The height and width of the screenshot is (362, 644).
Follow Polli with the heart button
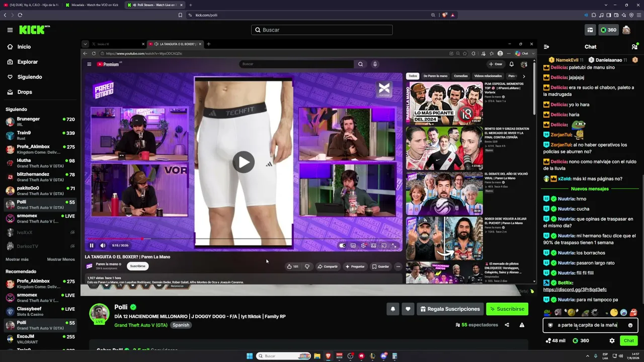408,309
